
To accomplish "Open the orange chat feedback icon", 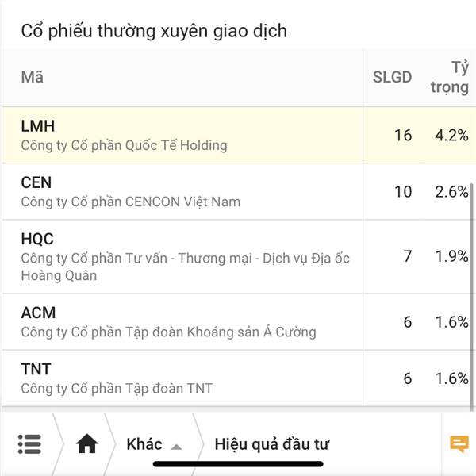I will [x=459, y=444].
